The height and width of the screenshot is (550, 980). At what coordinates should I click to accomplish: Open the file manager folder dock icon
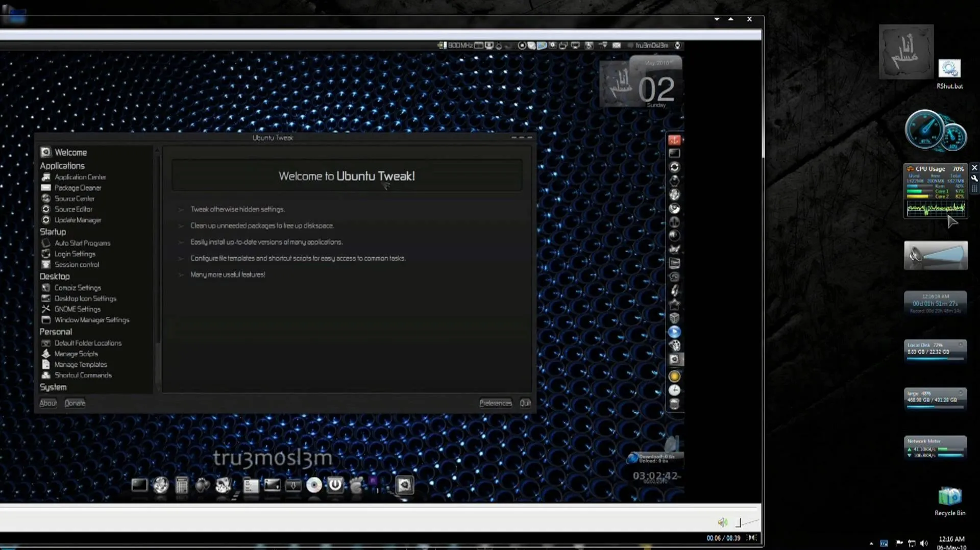251,485
